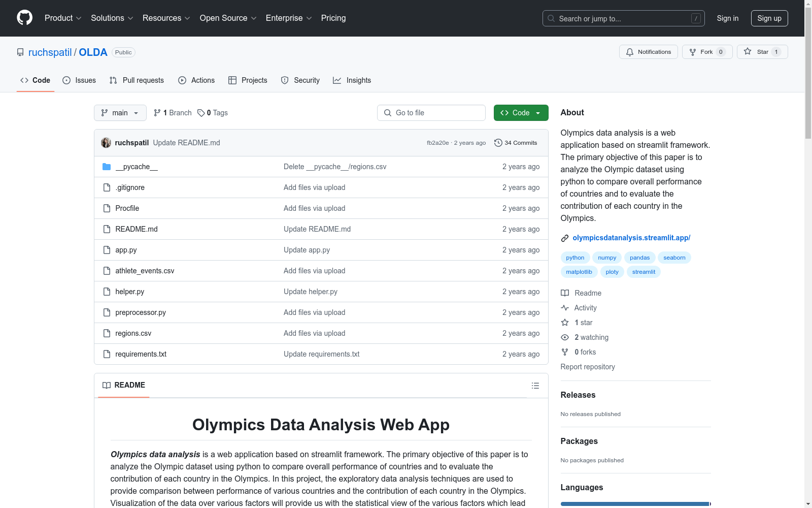Click the pandas topic tag
812x508 pixels.
[639, 258]
